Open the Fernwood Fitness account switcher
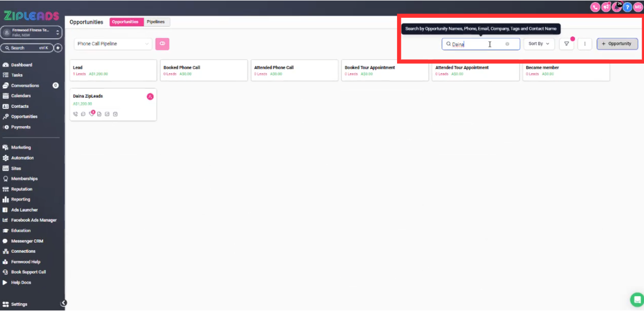This screenshot has height=311, width=644. (31, 32)
